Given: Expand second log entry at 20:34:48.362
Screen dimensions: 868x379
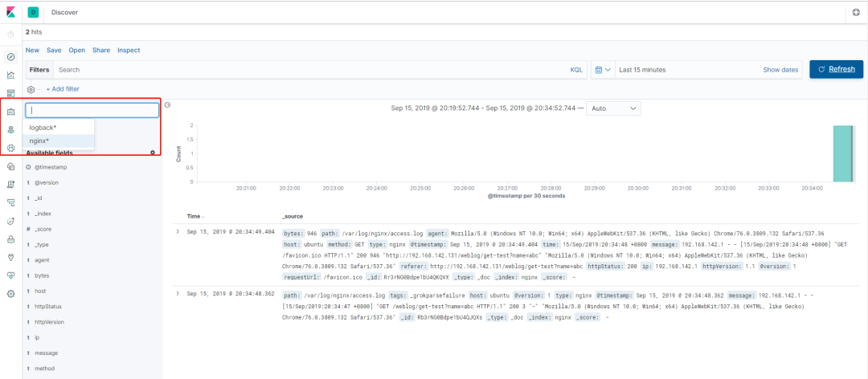Looking at the screenshot, I should pyautogui.click(x=178, y=293).
